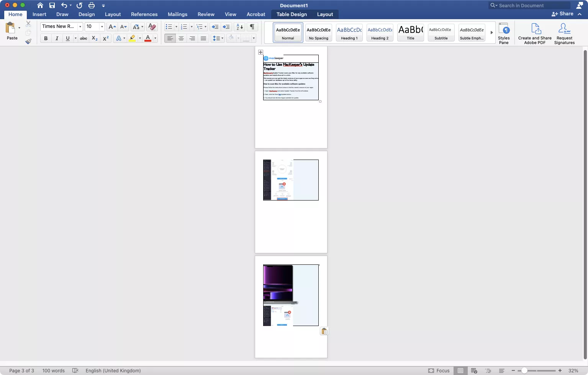The width and height of the screenshot is (588, 375).
Task: Open the font size dropdown
Action: 102,27
